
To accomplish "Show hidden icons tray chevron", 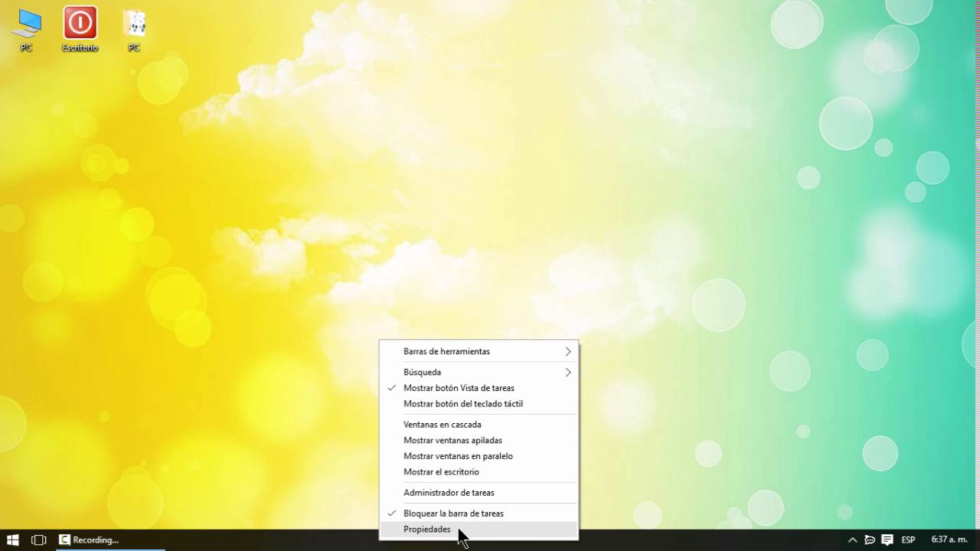I will click(852, 540).
